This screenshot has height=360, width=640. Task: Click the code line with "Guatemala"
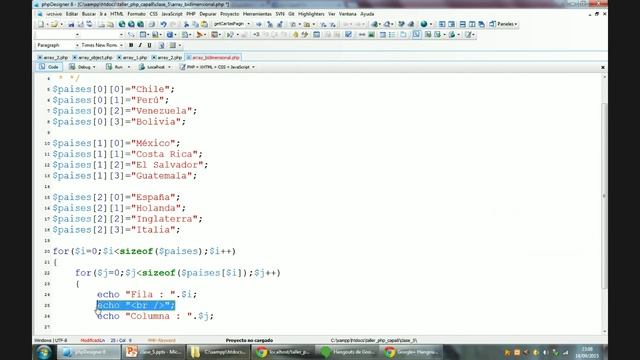tap(124, 176)
